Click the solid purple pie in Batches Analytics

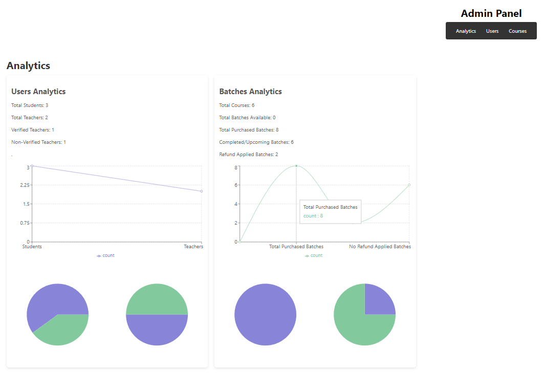265,314
